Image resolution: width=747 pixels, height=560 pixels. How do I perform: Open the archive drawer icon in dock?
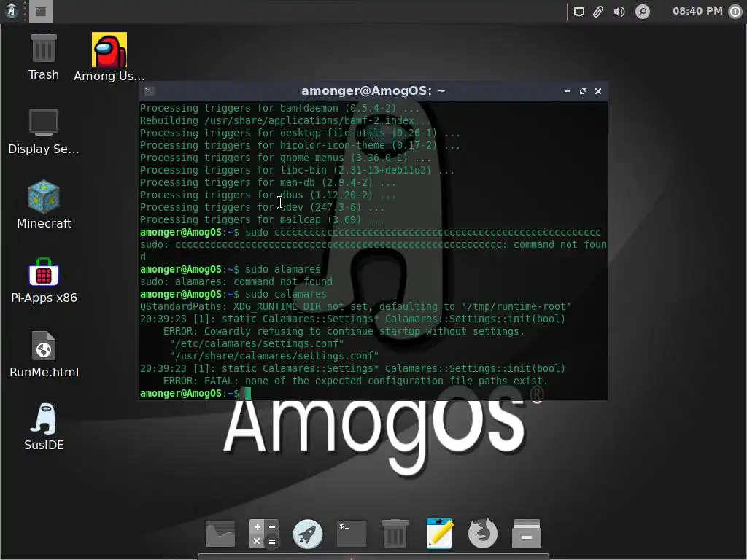pos(527,533)
